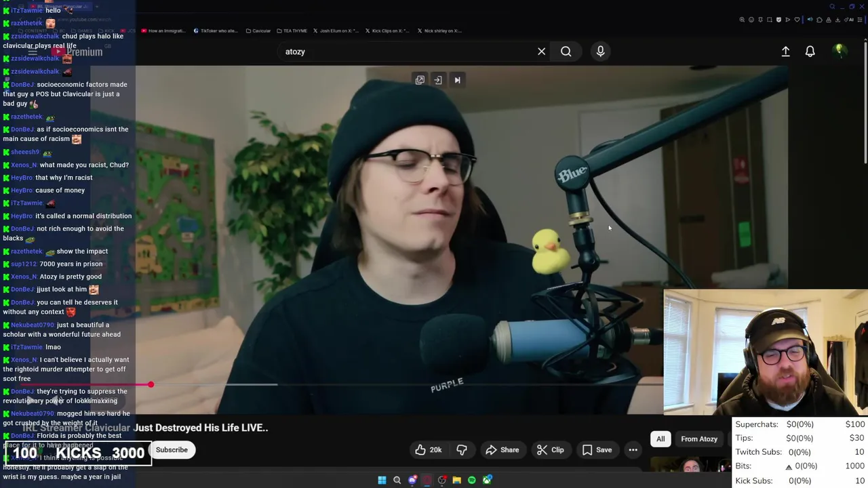Click chat message 'Atozy is pretty good'

(71, 277)
